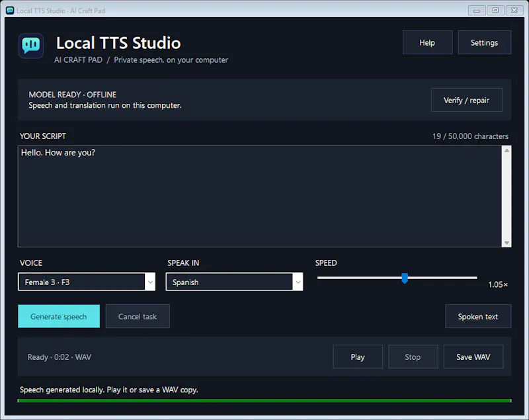Open the Spanish language combo box
This screenshot has height=420, width=529.
pos(234,282)
